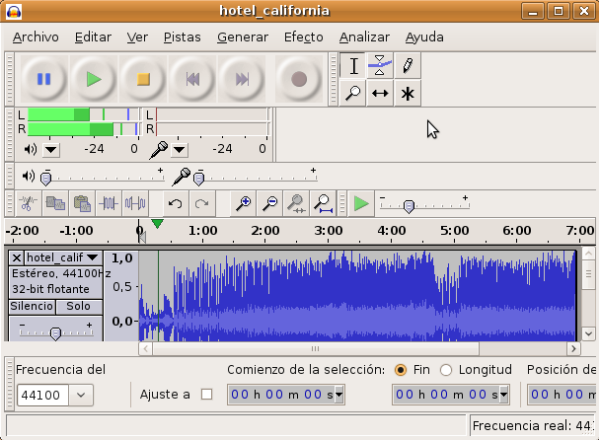The width and height of the screenshot is (600, 440).
Task: Select the Longitud radio button
Action: [446, 370]
